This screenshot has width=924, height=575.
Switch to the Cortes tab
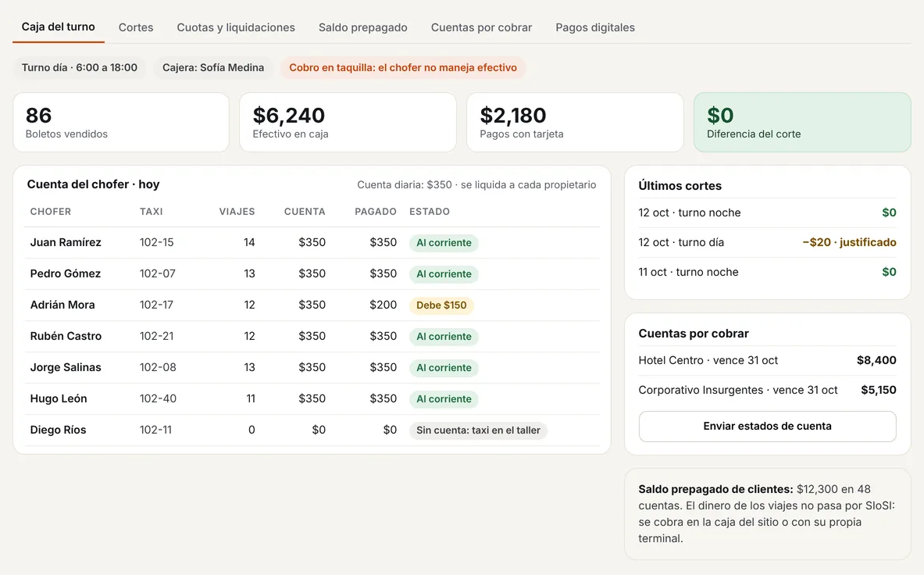(136, 27)
